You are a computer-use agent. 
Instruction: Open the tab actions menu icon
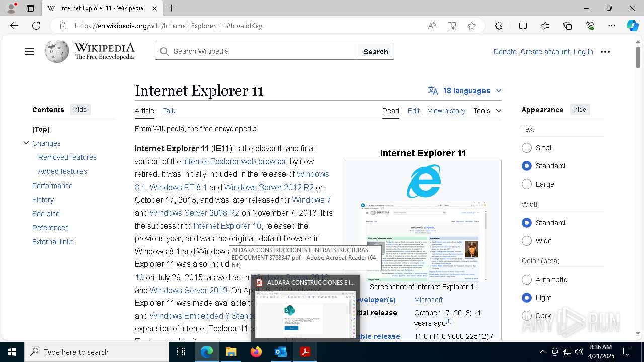point(30,8)
